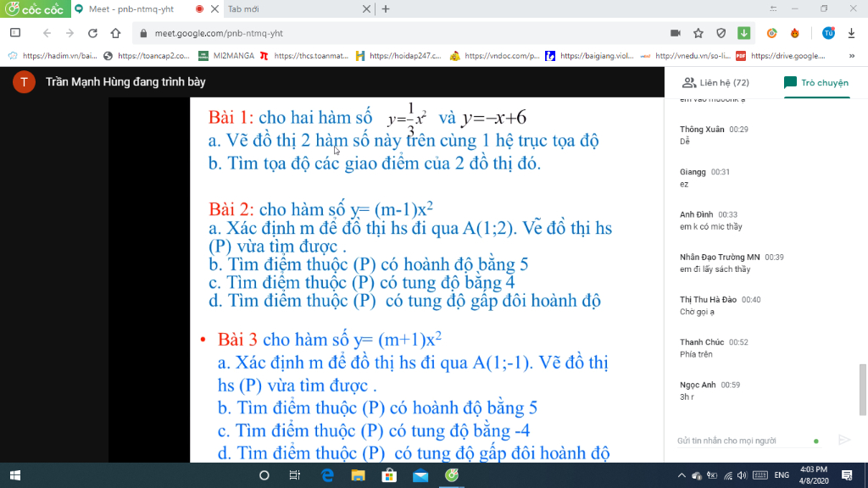
Task: Toggle the browser side panel icon
Action: (x=15, y=33)
